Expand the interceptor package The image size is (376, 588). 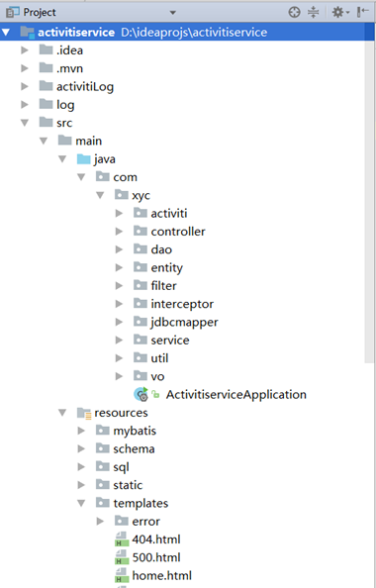pos(119,304)
